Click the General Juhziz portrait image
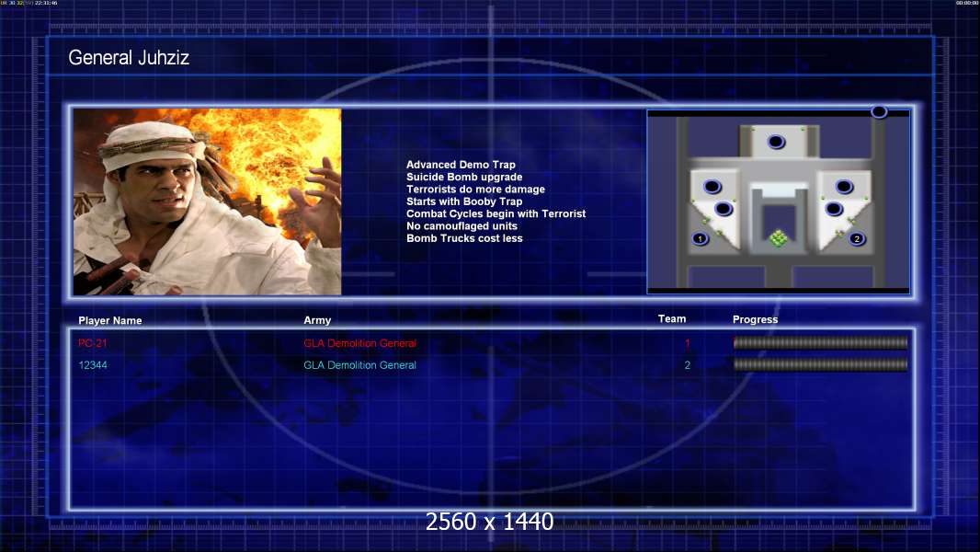The height and width of the screenshot is (552, 980). [207, 201]
